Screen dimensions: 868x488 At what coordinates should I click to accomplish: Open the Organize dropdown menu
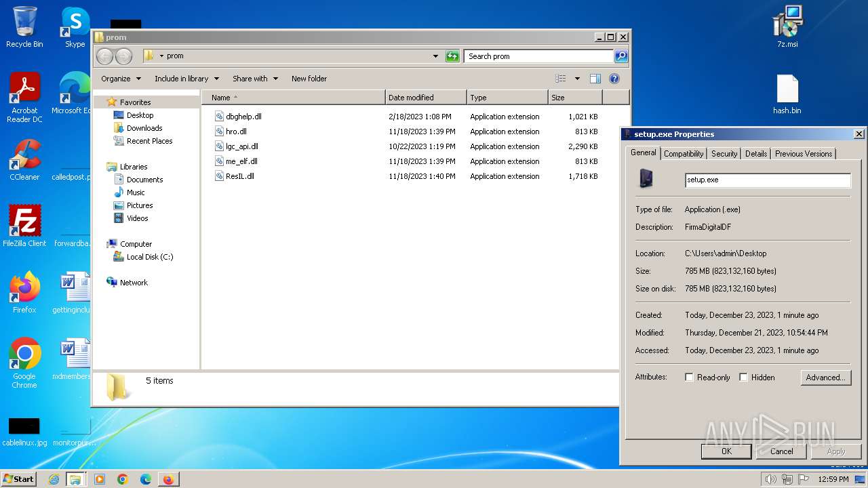click(x=121, y=79)
